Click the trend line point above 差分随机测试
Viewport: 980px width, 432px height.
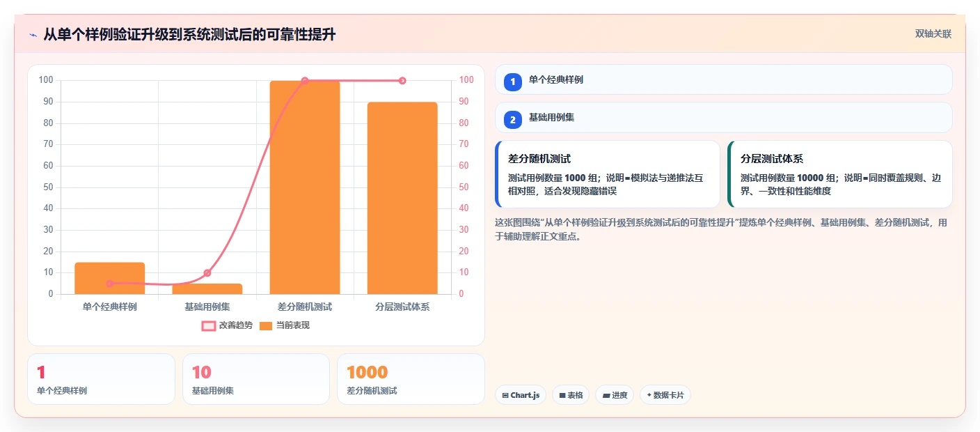pyautogui.click(x=305, y=81)
